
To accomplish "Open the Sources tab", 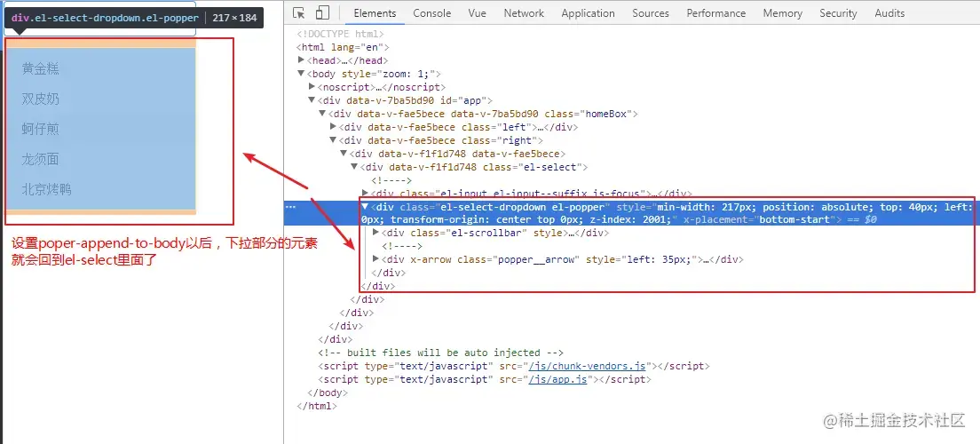I will (x=651, y=13).
